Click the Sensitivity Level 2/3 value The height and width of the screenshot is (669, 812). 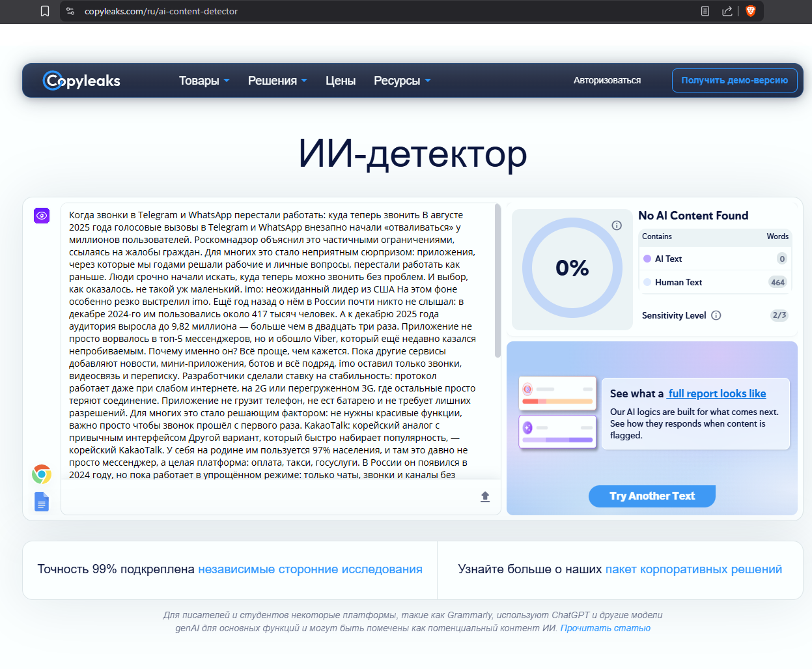pos(779,315)
